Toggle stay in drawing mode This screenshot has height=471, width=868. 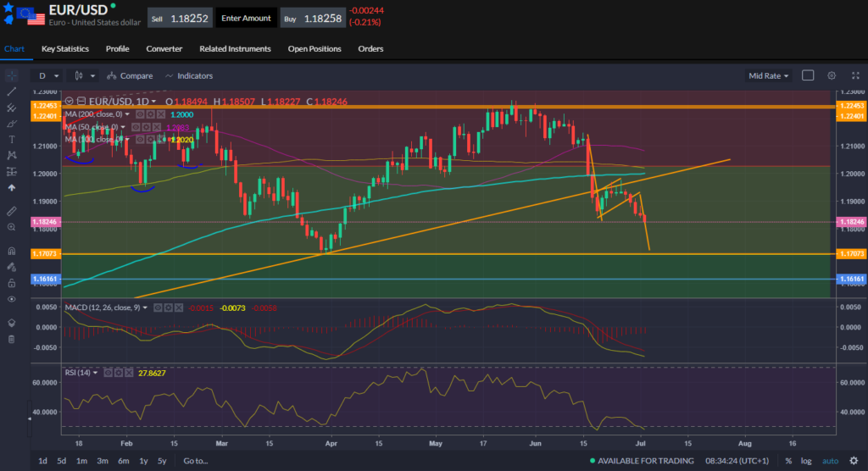click(12, 267)
